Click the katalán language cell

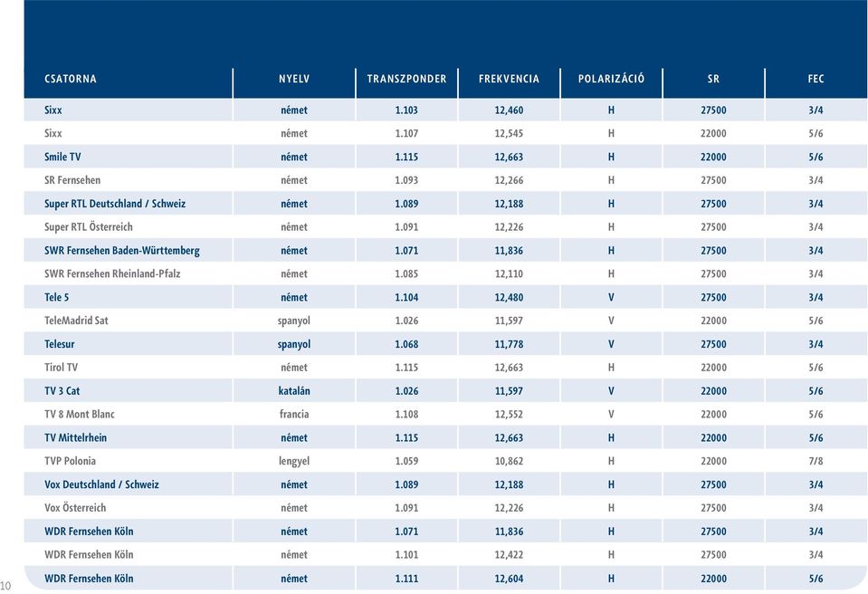pos(294,391)
